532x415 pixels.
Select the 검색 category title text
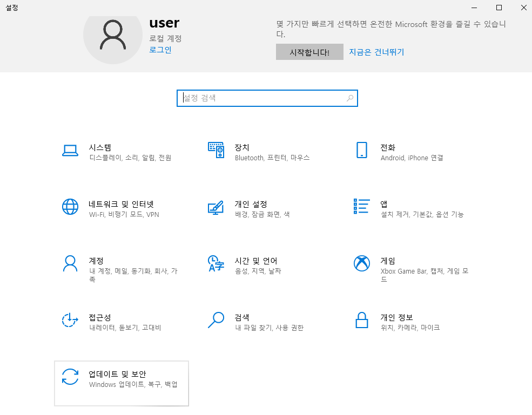coord(242,317)
